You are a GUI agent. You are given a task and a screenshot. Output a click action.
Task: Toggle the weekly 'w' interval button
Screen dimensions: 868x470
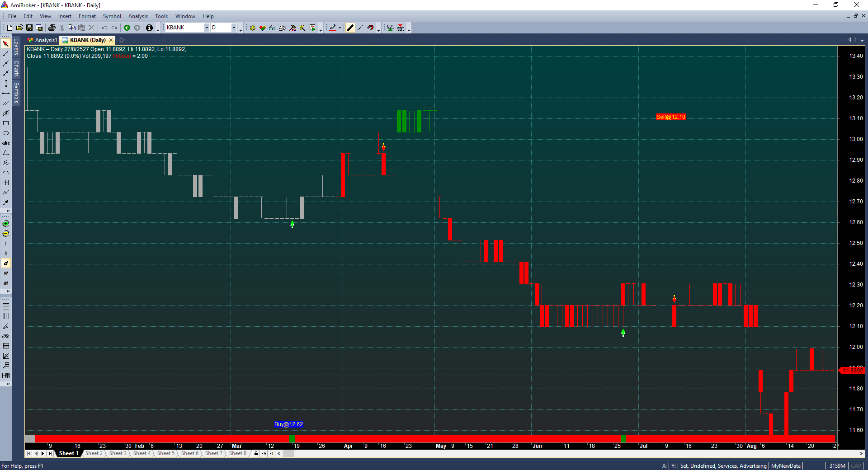click(x=6, y=273)
